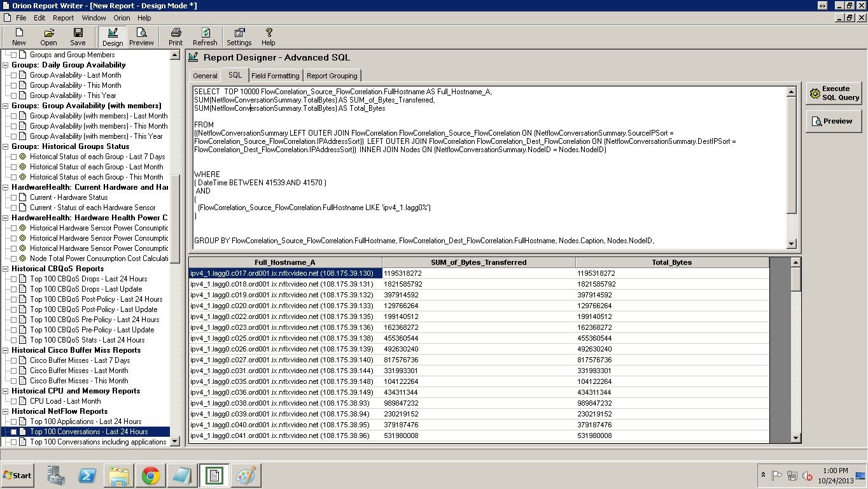
Task: Click document icon of Groups and Group Members
Action: click(23, 55)
